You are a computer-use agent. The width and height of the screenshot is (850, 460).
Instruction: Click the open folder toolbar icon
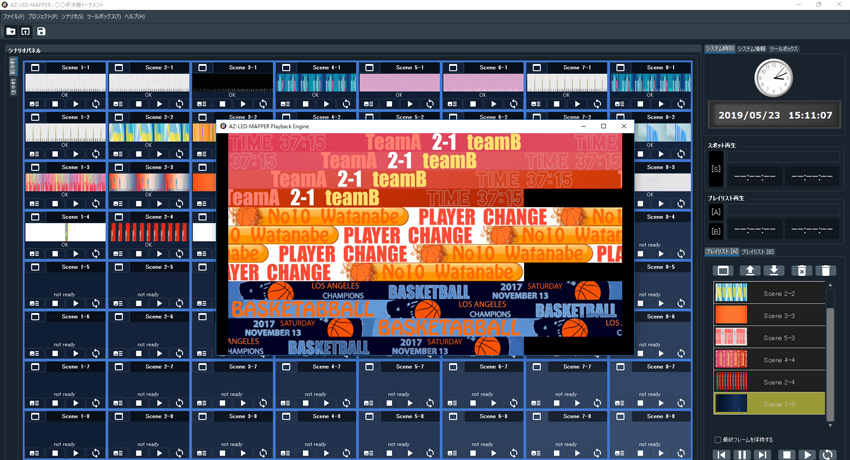click(x=11, y=32)
